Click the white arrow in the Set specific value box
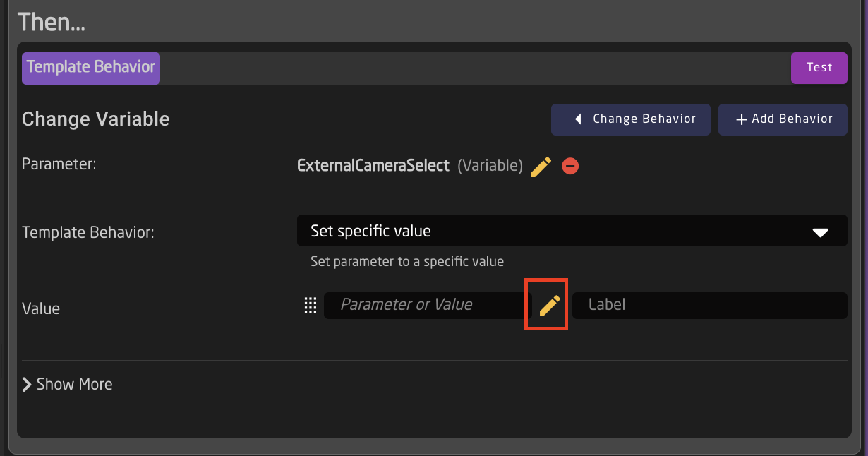 (820, 232)
